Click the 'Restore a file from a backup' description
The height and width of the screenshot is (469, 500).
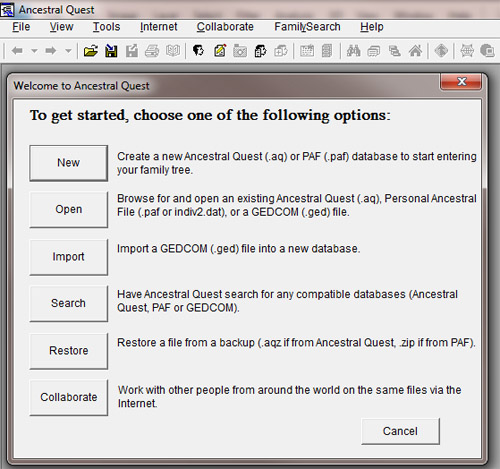click(x=296, y=343)
